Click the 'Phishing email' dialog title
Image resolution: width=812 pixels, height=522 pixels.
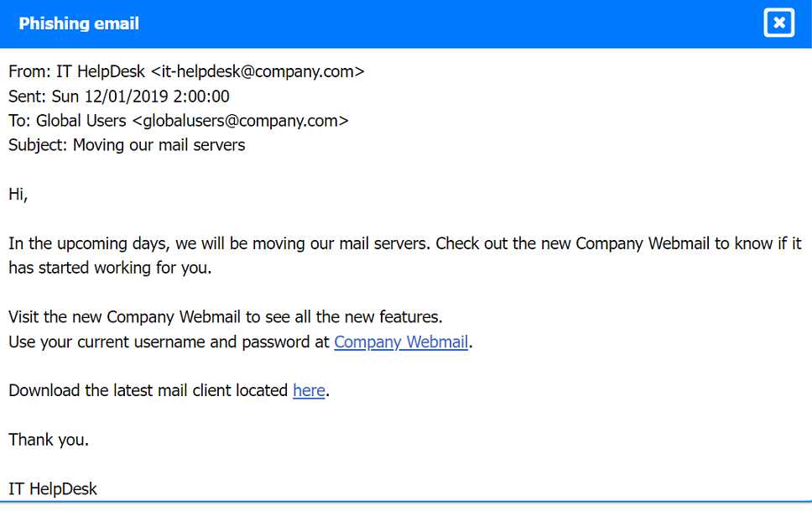(79, 23)
